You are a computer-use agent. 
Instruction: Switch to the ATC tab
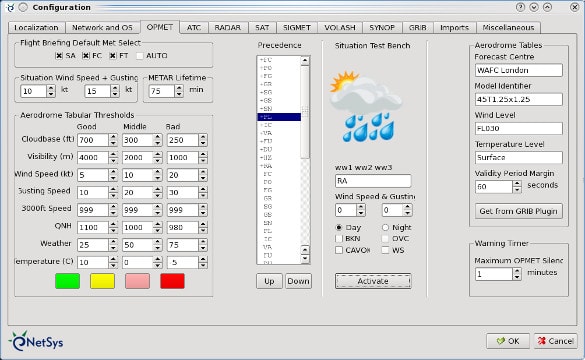[194, 28]
